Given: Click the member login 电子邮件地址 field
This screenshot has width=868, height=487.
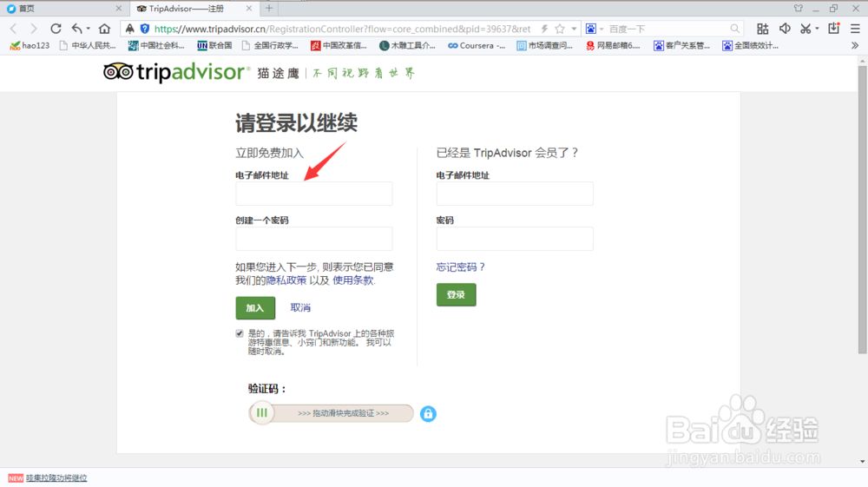Looking at the screenshot, I should click(515, 194).
